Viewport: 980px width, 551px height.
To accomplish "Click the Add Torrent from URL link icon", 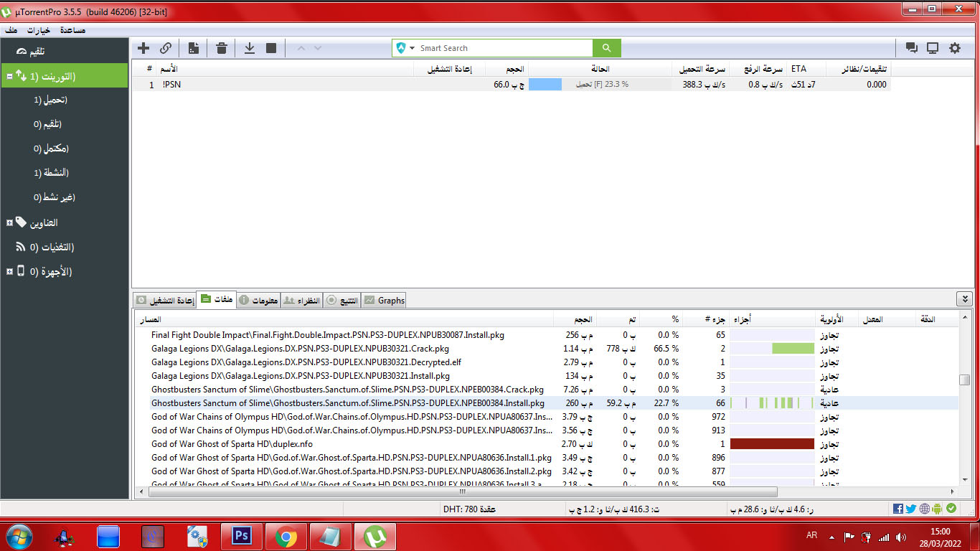I will [x=166, y=48].
